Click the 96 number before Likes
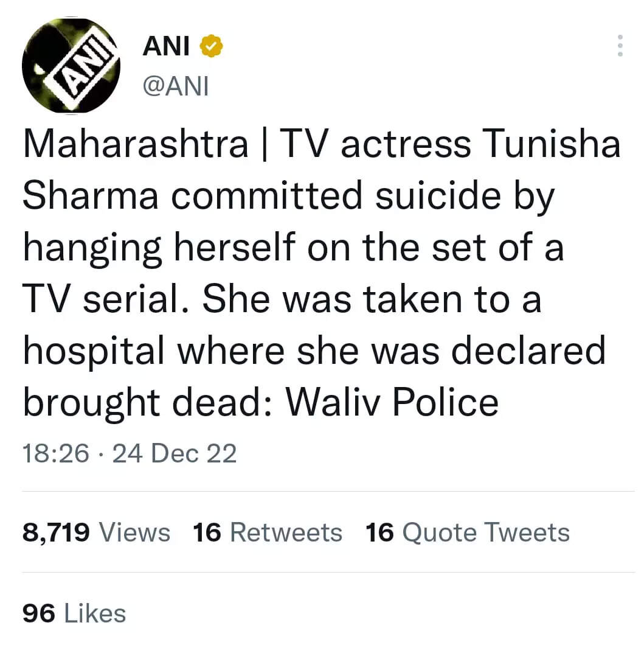The height and width of the screenshot is (645, 644). tap(39, 613)
